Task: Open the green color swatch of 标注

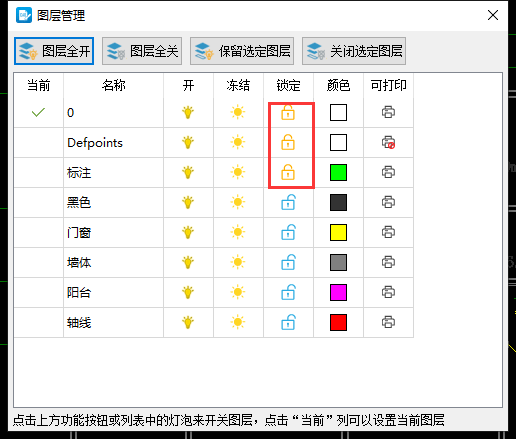Action: coord(338,172)
